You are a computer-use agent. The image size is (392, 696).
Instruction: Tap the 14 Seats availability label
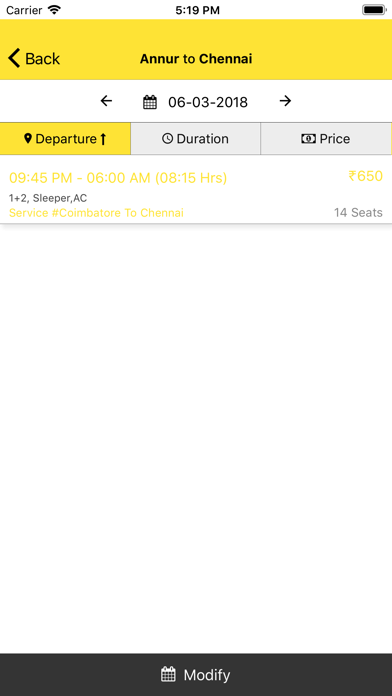click(x=358, y=213)
